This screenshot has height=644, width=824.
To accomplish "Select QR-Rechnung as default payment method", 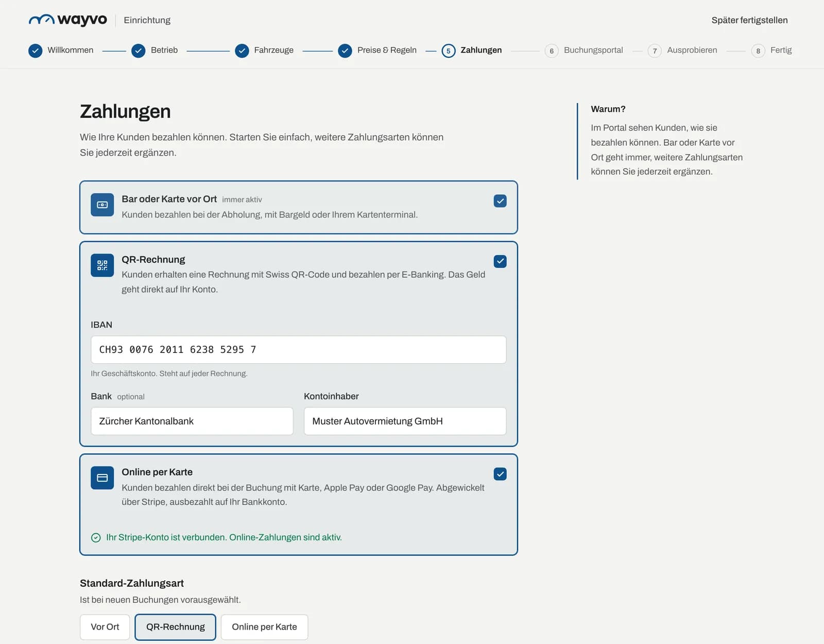I will [176, 627].
